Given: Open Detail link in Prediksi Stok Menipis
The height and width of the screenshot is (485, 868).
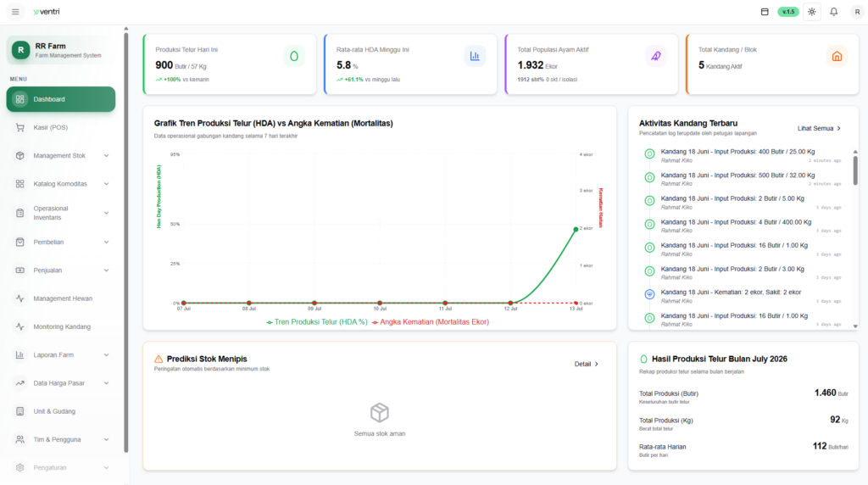Looking at the screenshot, I should pyautogui.click(x=587, y=364).
